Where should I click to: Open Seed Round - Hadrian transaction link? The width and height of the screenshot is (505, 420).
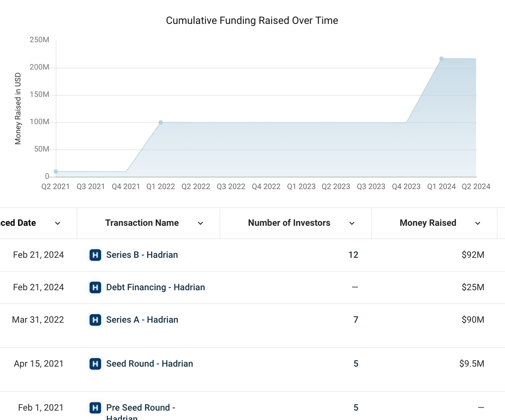(150, 364)
